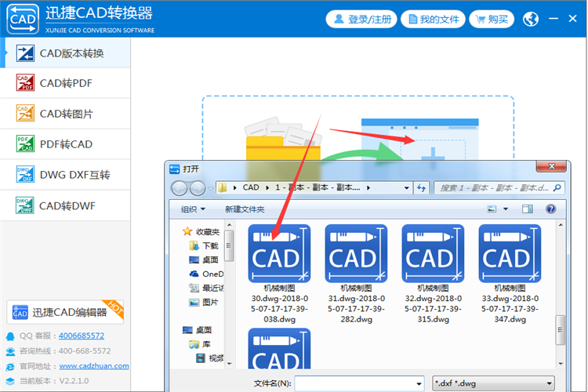588x392 pixels.
Task: Click the file list scroll up arrow
Action: click(561, 225)
